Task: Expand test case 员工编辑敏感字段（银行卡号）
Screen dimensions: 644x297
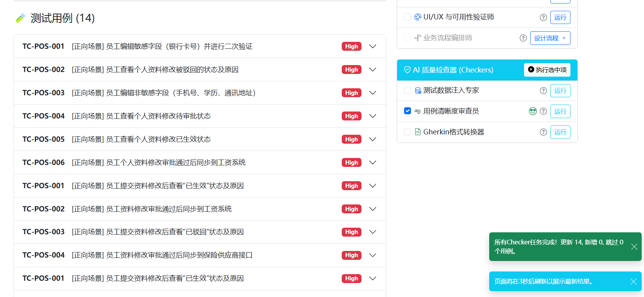Action: click(x=373, y=46)
